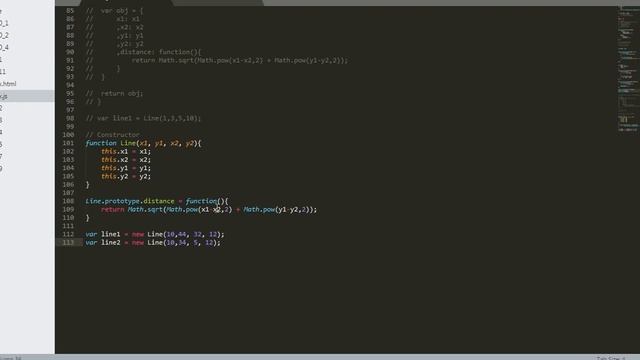
Task: Click the minimap code preview
Action: coord(628,69)
